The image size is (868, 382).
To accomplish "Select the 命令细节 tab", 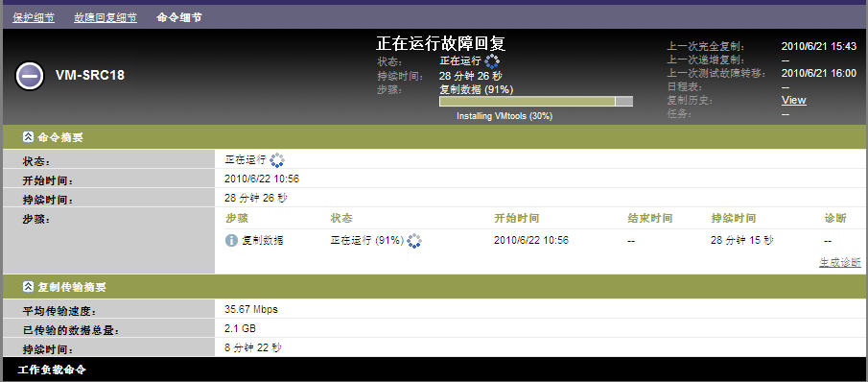I will click(179, 17).
